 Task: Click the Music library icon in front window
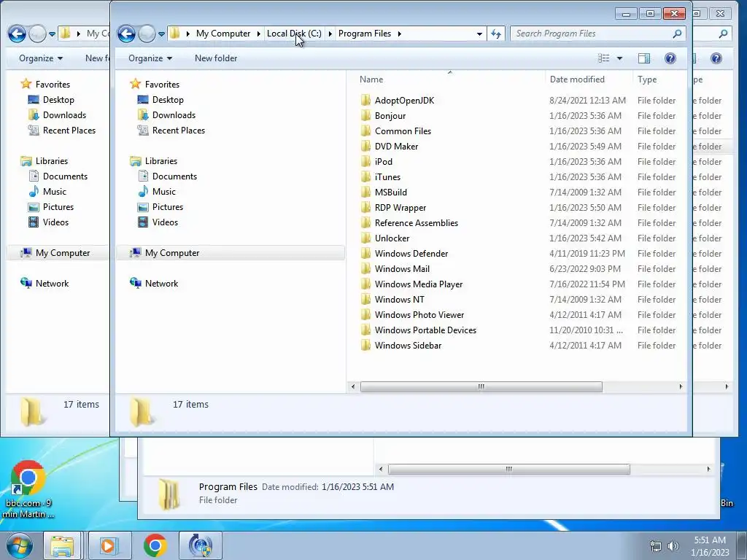tap(143, 192)
